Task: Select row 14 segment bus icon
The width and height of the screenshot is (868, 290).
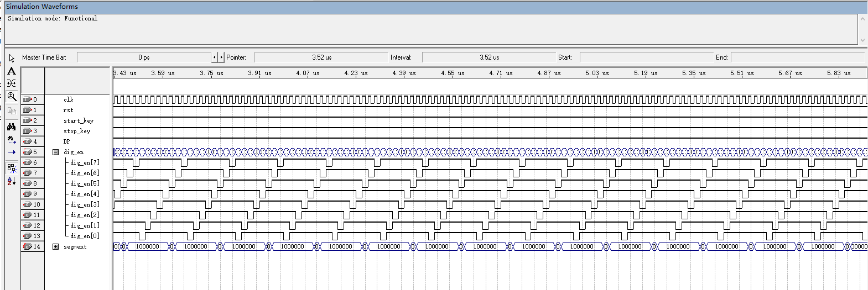Action: [28, 246]
